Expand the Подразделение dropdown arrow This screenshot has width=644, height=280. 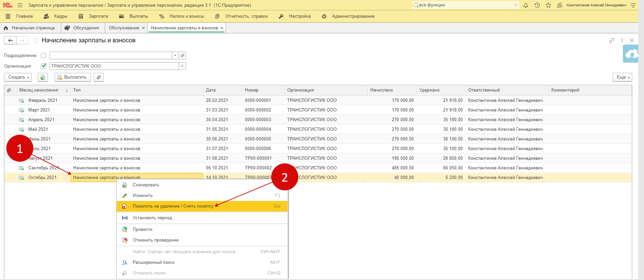[x=175, y=55]
